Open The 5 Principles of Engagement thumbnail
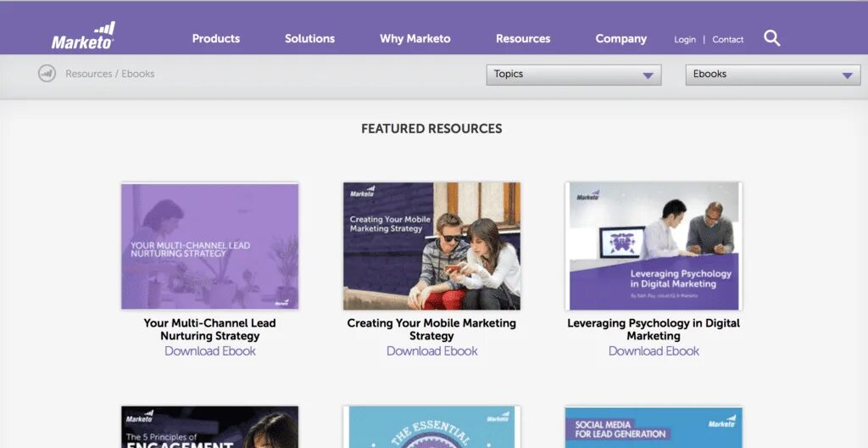 pos(210,427)
